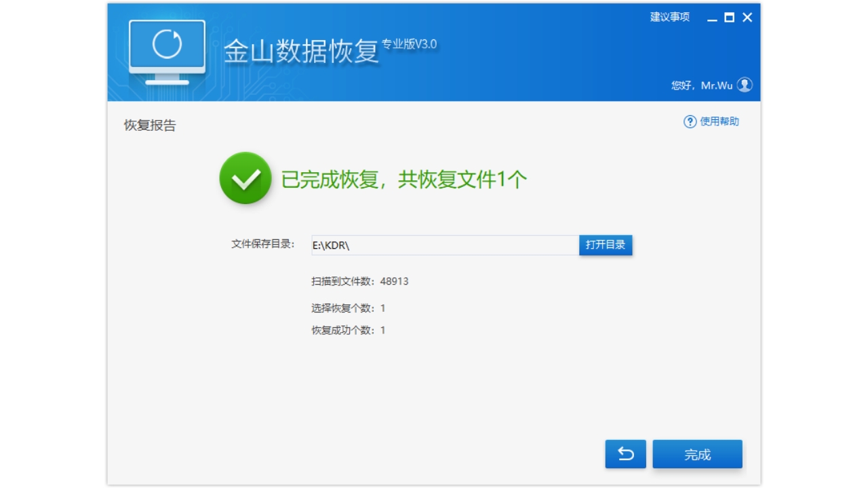Click the 打开目录 button
Viewport: 868px width, 488px height.
coord(605,245)
